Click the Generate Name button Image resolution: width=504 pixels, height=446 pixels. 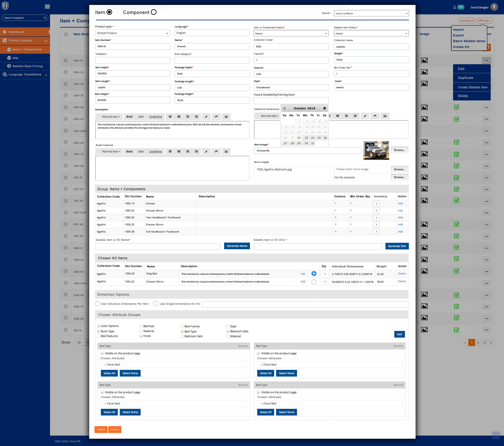237,246
